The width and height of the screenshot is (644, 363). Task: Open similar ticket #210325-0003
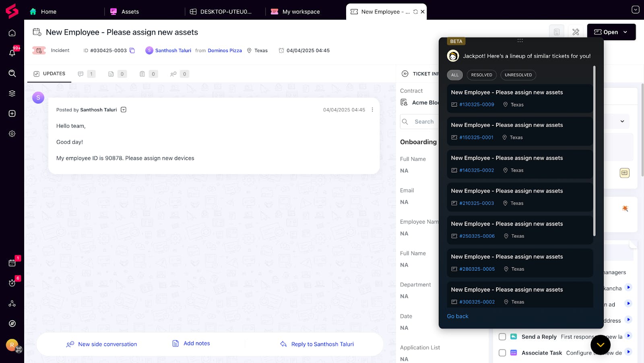pos(477,203)
